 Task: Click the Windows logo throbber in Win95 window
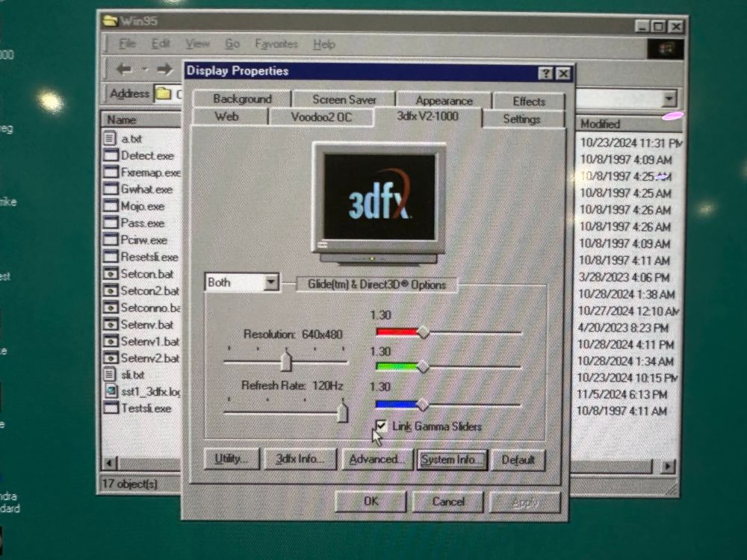pyautogui.click(x=665, y=49)
